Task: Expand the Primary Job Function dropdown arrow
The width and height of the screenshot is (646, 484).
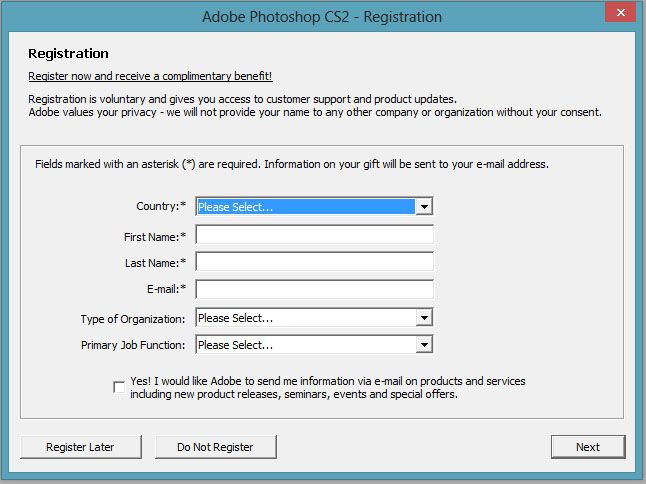Action: click(424, 345)
